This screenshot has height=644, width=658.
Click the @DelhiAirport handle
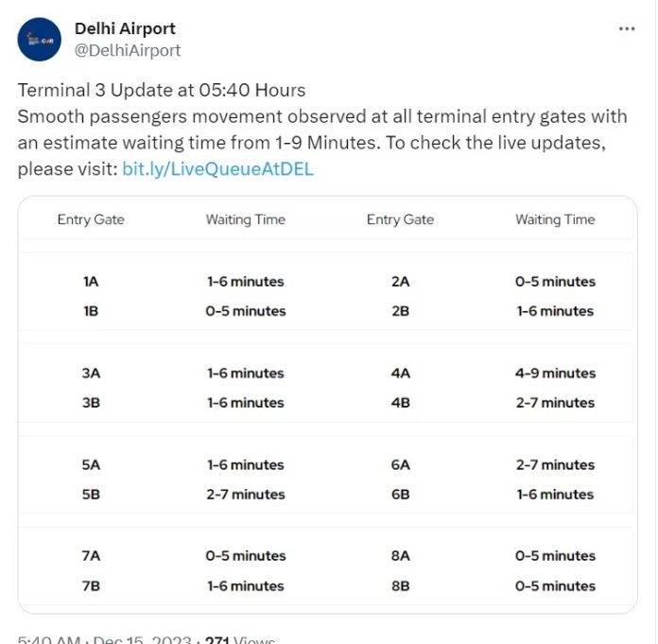pos(128,50)
